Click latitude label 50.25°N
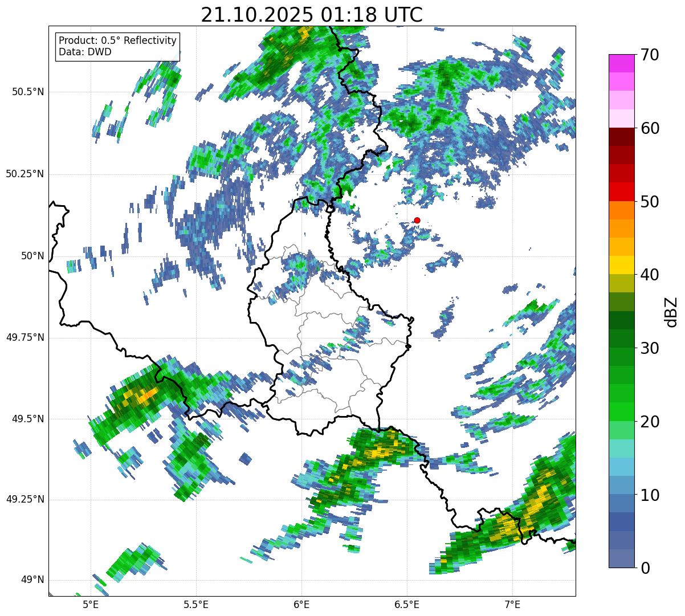This screenshot has width=685, height=616. (x=25, y=174)
